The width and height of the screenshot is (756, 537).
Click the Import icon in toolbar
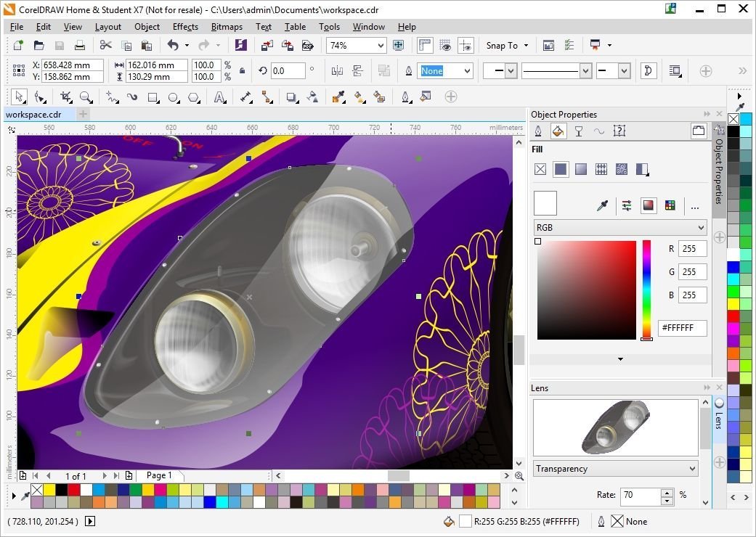(x=267, y=45)
